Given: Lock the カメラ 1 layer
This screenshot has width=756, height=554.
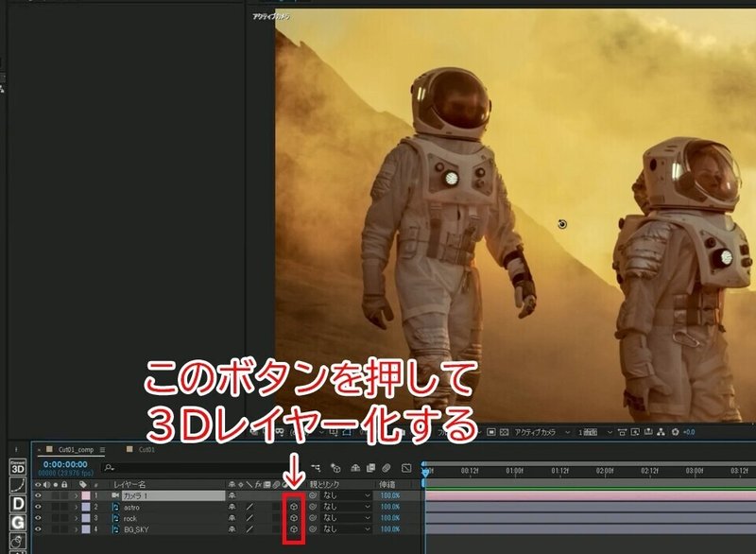Looking at the screenshot, I should 64,494.
